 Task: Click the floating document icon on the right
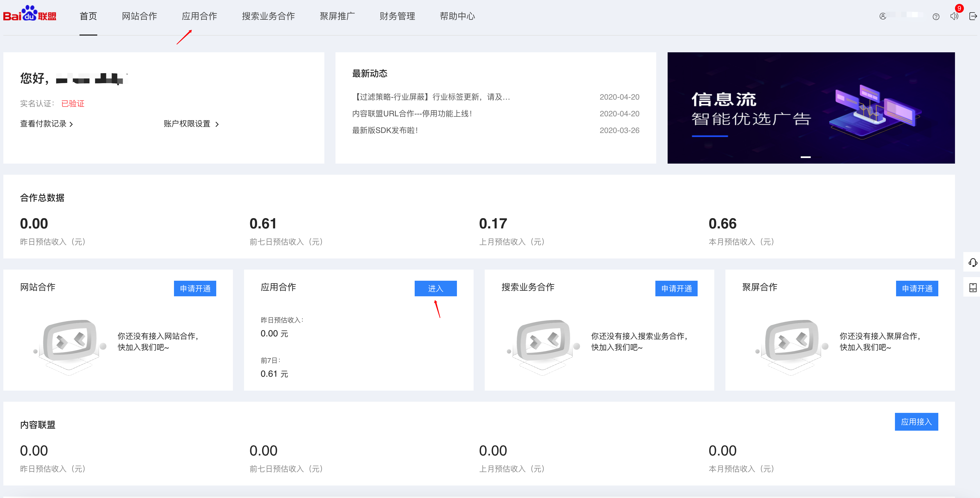point(973,287)
